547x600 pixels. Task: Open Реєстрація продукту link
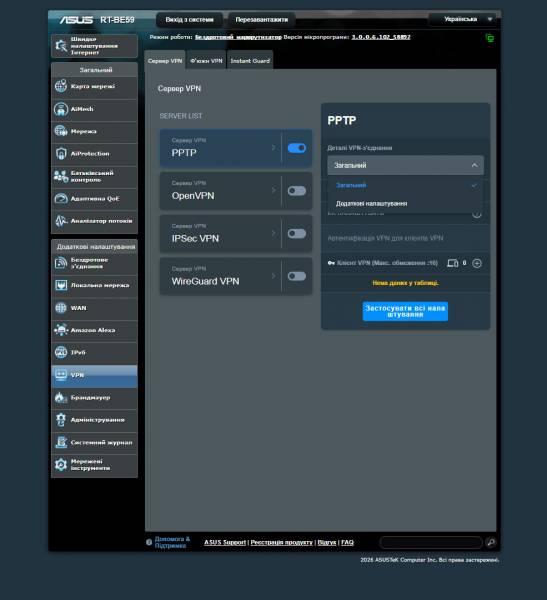point(281,542)
